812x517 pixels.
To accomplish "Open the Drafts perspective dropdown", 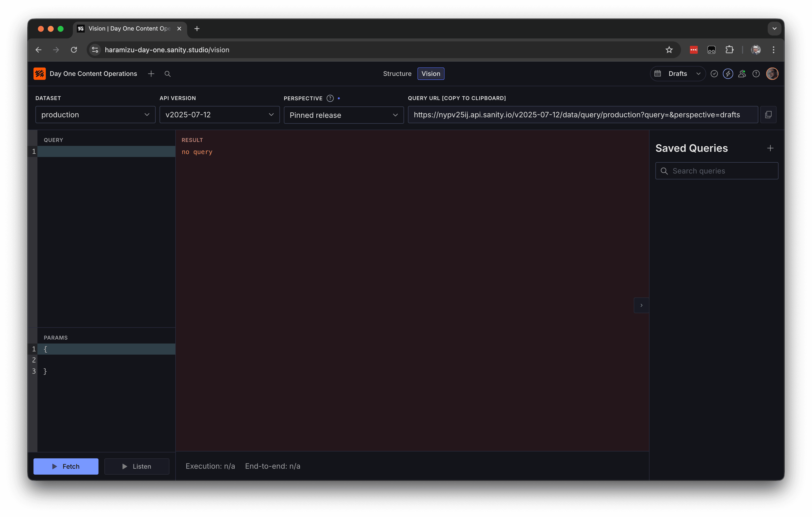I will click(x=678, y=74).
